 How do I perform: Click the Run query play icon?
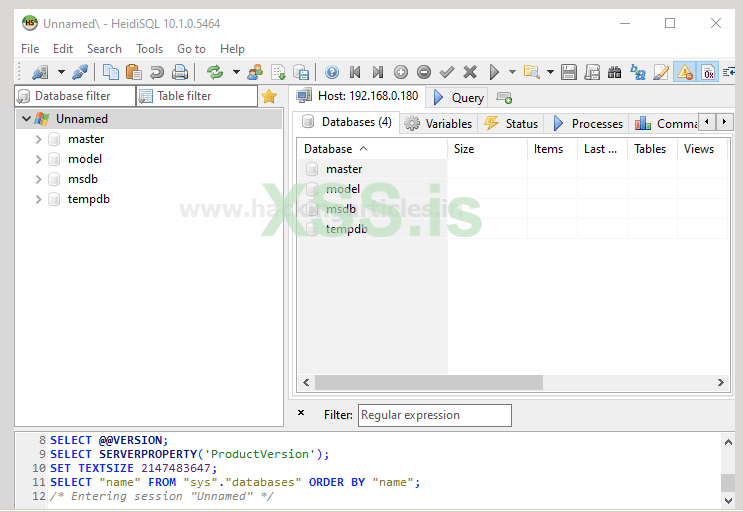(494, 72)
